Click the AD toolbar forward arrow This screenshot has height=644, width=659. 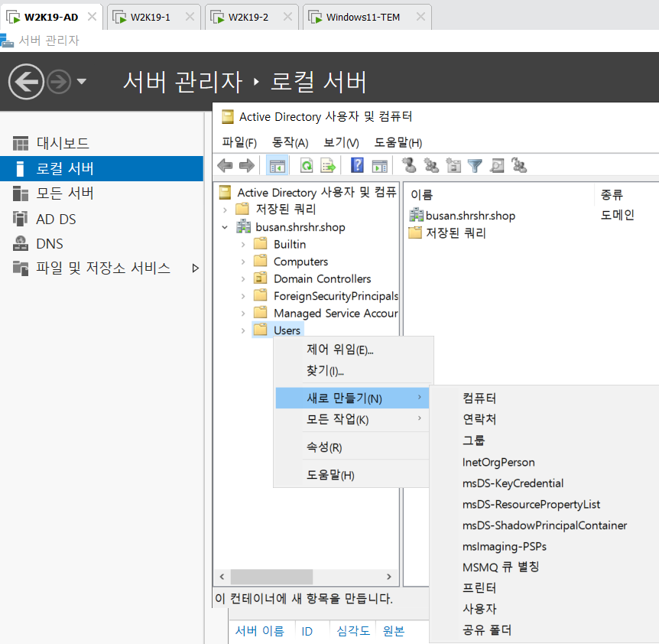(x=247, y=166)
